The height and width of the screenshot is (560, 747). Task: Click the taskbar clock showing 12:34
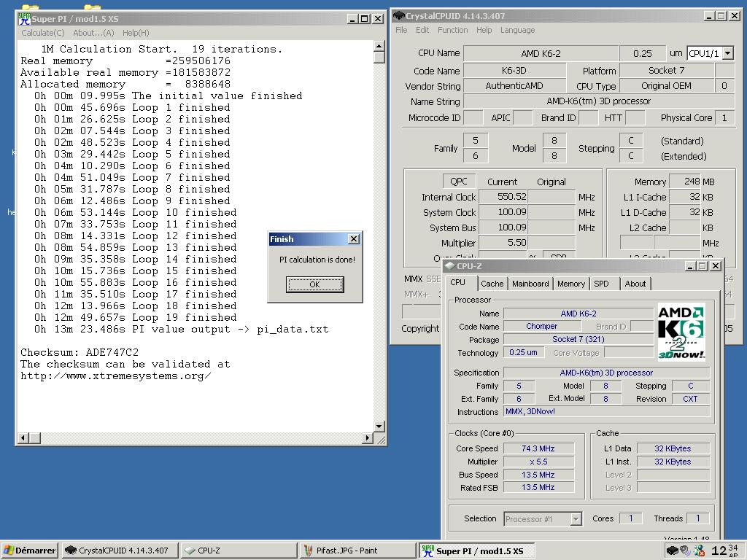(724, 551)
